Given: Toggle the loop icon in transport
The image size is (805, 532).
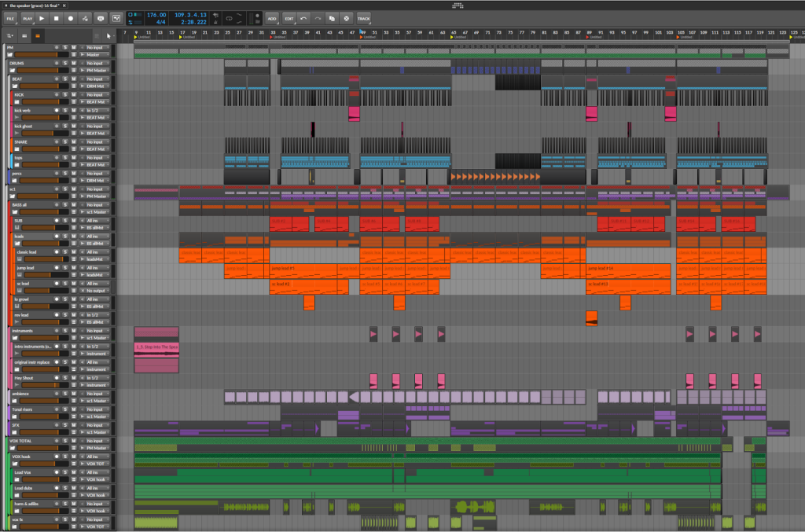Looking at the screenshot, I should (230, 16).
